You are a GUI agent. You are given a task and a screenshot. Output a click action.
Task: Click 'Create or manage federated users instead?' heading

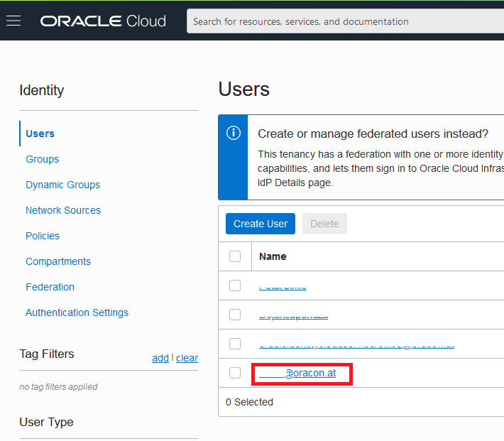pos(373,134)
